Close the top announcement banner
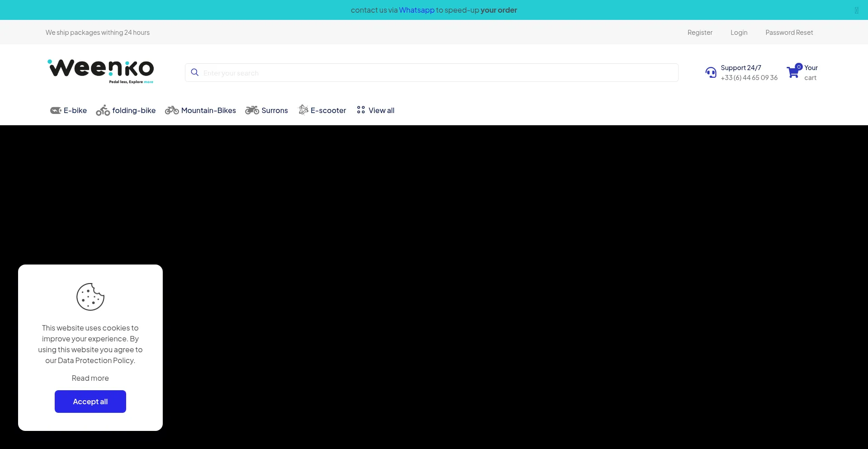This screenshot has height=449, width=868. pyautogui.click(x=856, y=10)
